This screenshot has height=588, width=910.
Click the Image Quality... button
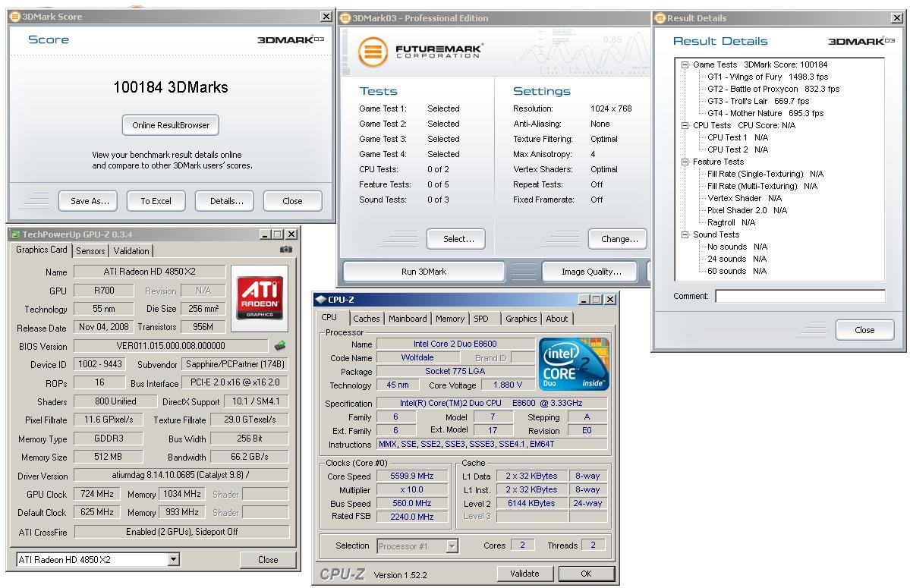coord(590,272)
